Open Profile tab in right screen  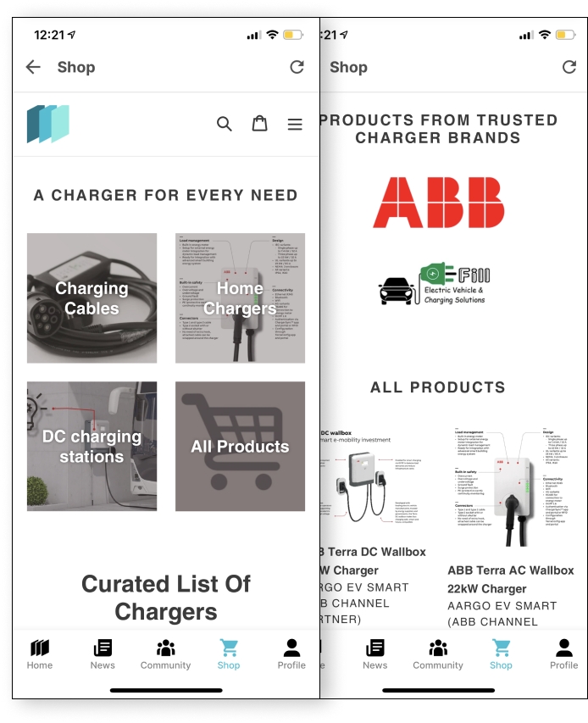point(563,654)
